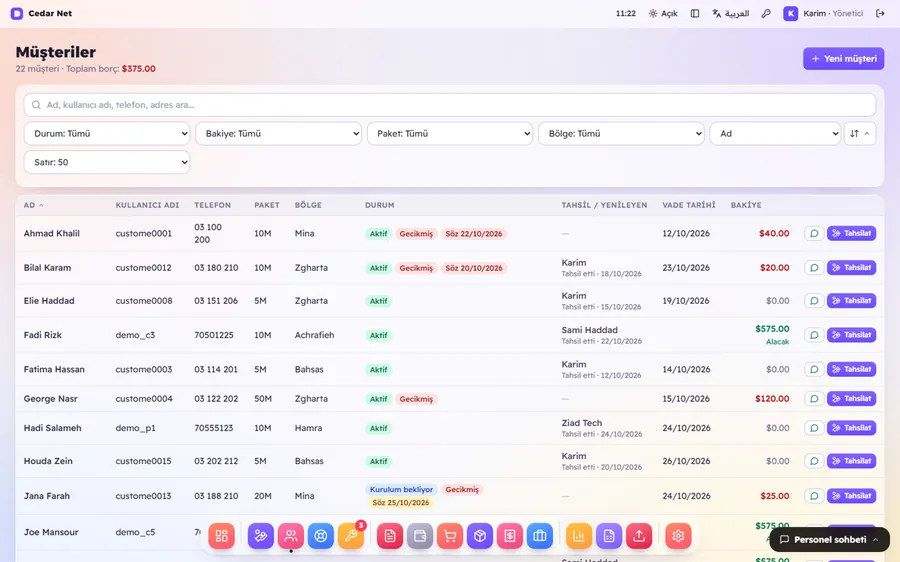The width and height of the screenshot is (900, 562).
Task: Click the due date 26/10/2026
Action: [x=686, y=461]
